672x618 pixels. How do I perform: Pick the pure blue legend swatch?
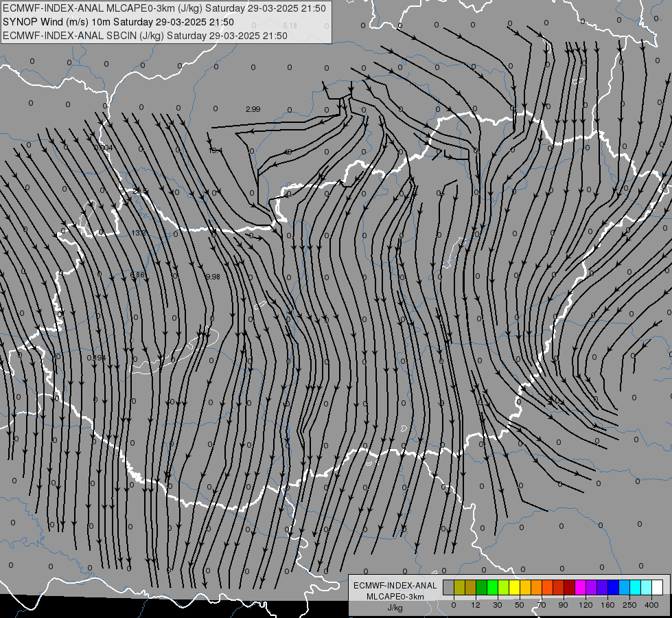(613, 587)
